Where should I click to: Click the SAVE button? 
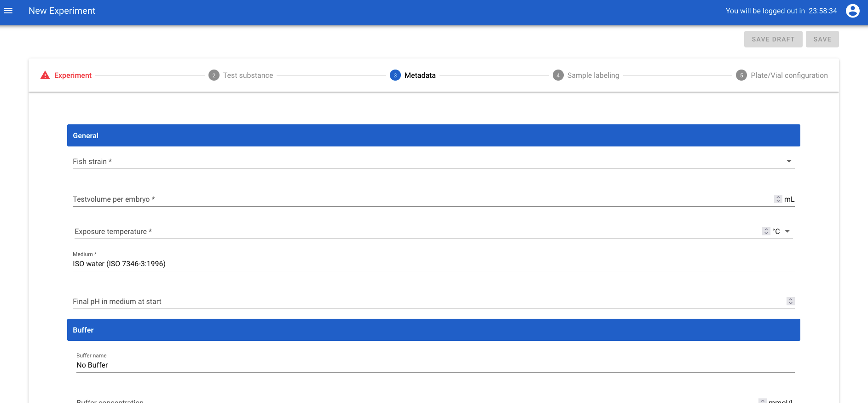click(822, 39)
